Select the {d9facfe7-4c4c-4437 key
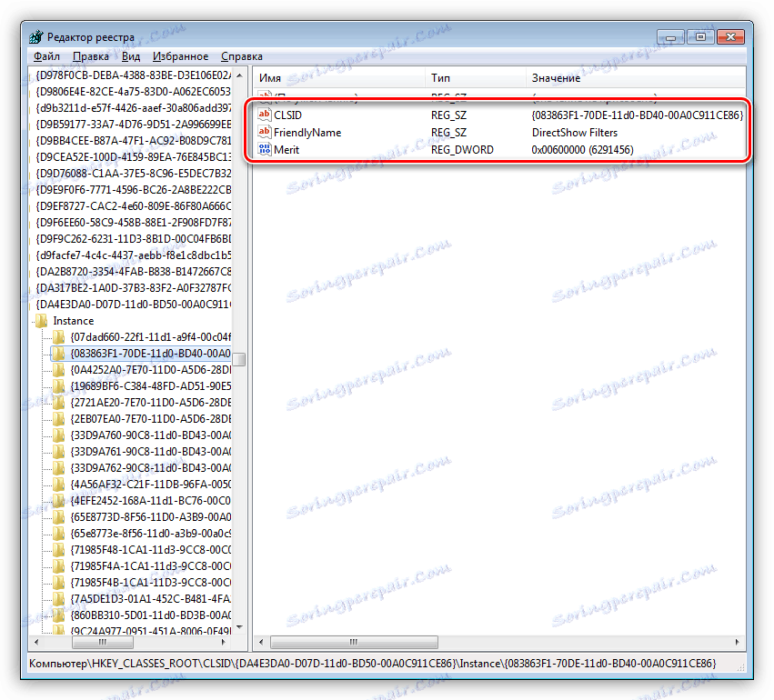Image resolution: width=774 pixels, height=700 pixels. click(x=133, y=255)
